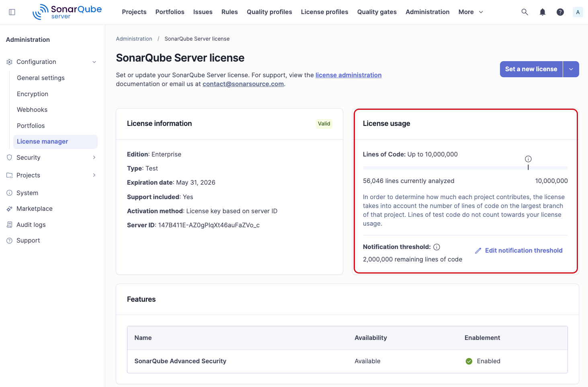Open Quality gates
The height and width of the screenshot is (387, 588).
(x=377, y=12)
